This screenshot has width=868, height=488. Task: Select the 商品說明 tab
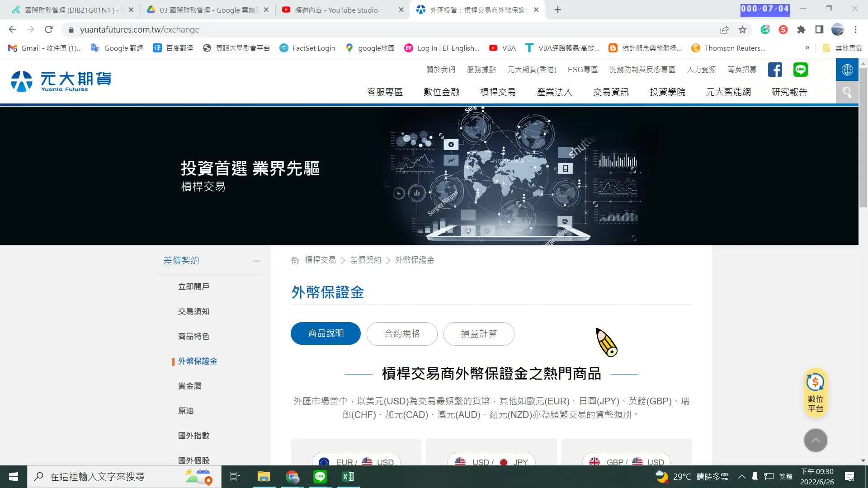[325, 333]
